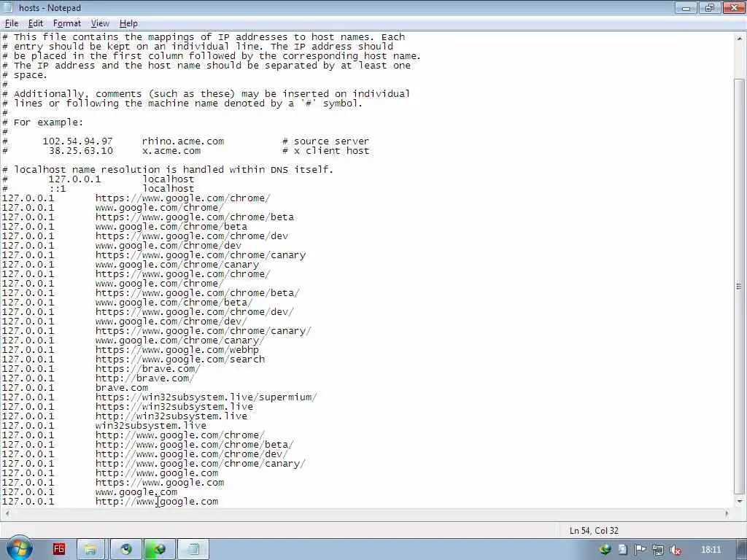The width and height of the screenshot is (747, 560).
Task: Click in "https://www.google.com/search" entry
Action: click(x=180, y=359)
